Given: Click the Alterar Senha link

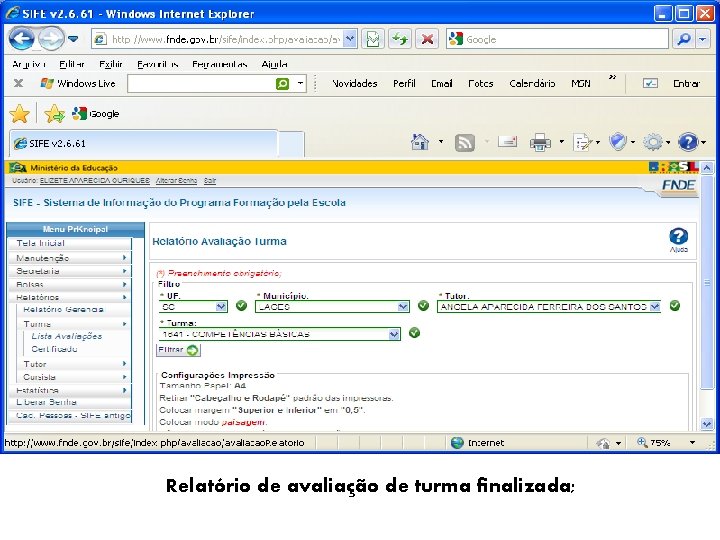Looking at the screenshot, I should coord(176,180).
